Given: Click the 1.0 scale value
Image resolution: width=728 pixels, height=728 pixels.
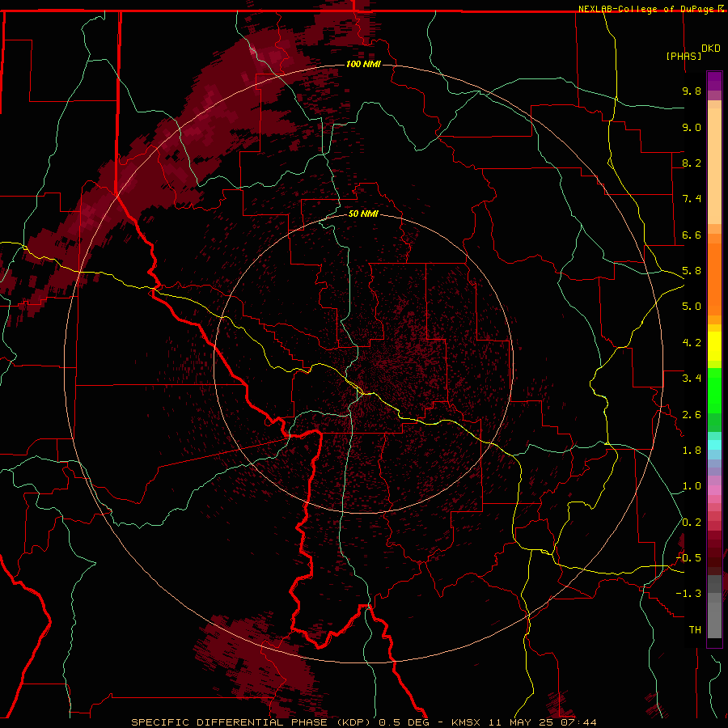Looking at the screenshot, I should pos(692,486).
